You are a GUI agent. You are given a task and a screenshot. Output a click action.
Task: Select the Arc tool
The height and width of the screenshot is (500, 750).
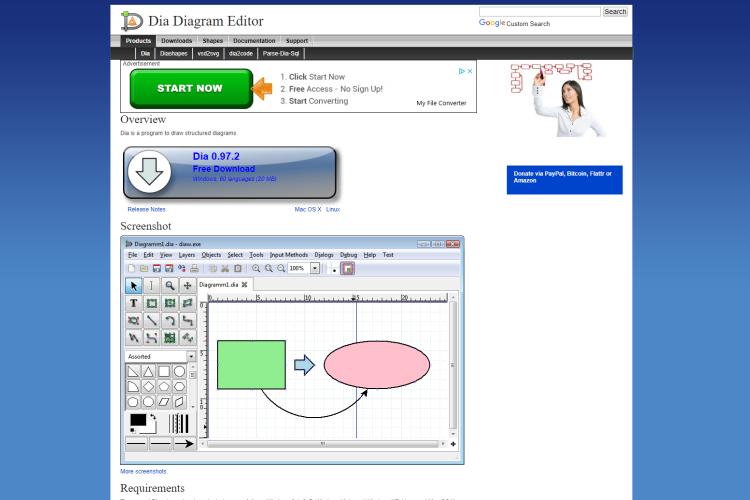coord(169,320)
